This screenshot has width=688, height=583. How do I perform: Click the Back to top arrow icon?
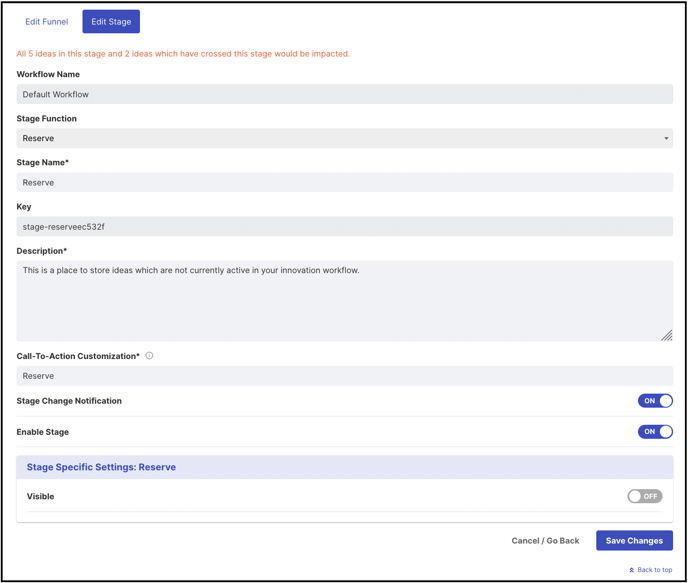[x=631, y=570]
